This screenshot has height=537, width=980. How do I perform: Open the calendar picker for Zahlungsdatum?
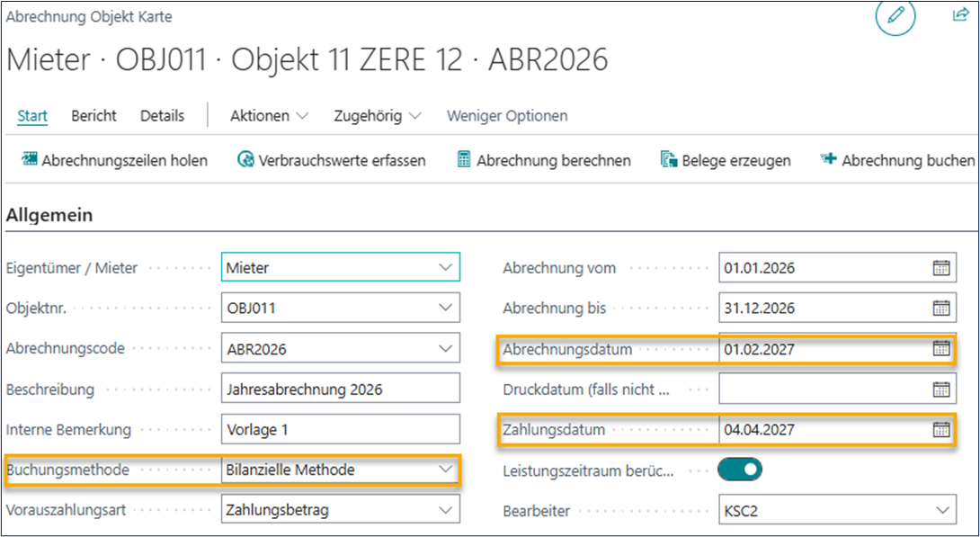point(941,429)
